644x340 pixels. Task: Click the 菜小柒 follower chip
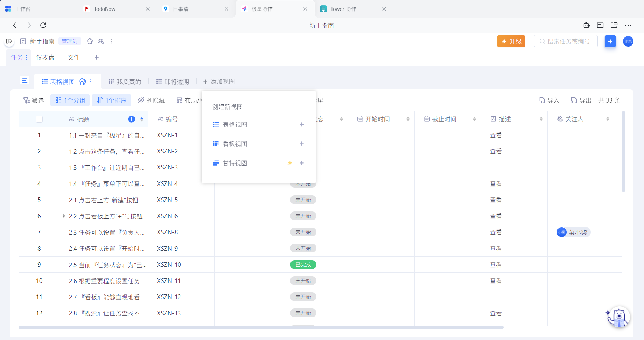pyautogui.click(x=574, y=232)
